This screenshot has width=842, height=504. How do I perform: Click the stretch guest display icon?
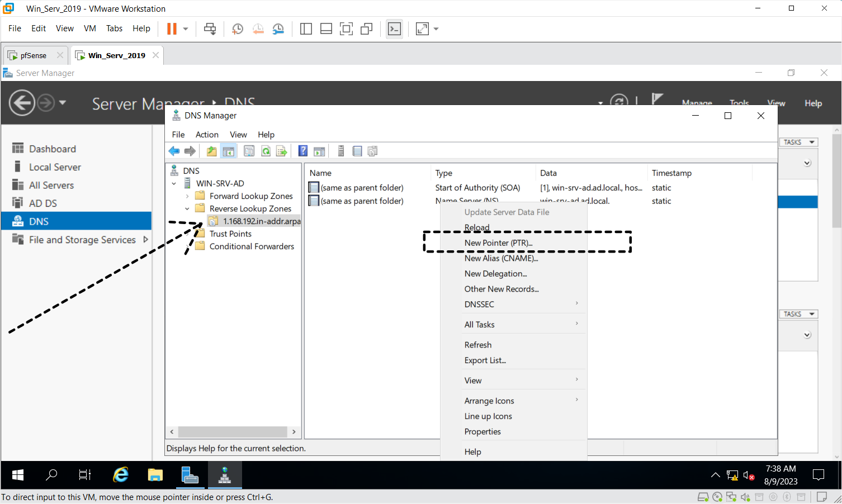coord(423,28)
